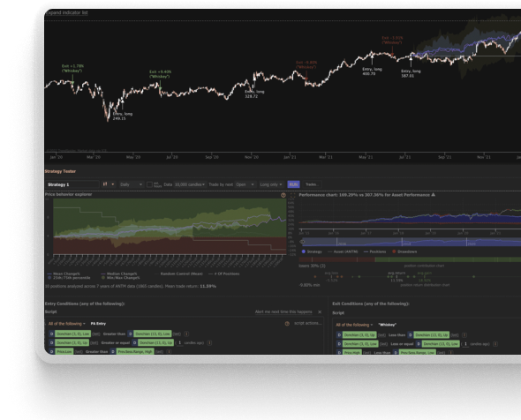
Task: Toggle the 25th/75th percentile legend item
Action: click(x=69, y=278)
